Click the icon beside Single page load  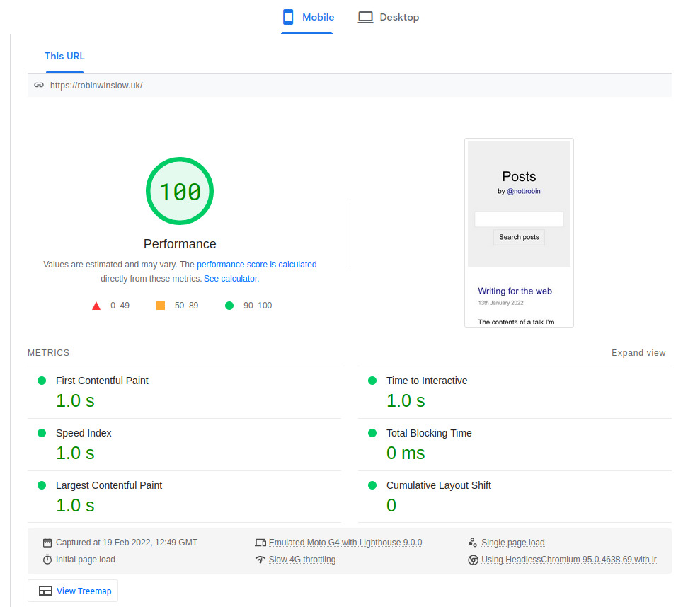473,543
